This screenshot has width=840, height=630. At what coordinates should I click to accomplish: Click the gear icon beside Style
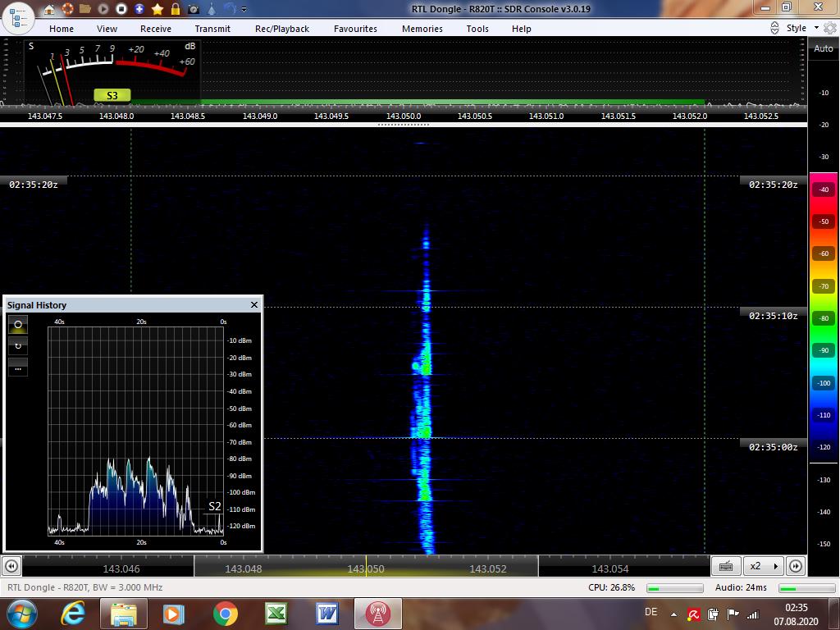click(830, 28)
